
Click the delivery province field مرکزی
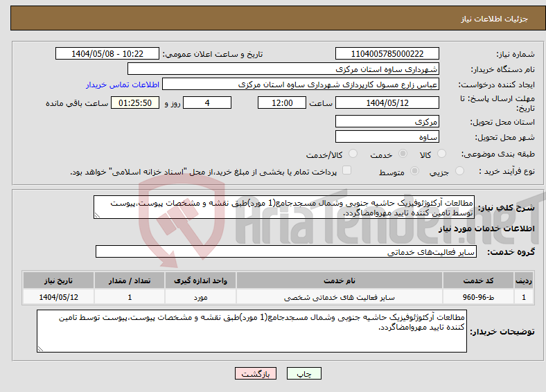[x=387, y=121]
